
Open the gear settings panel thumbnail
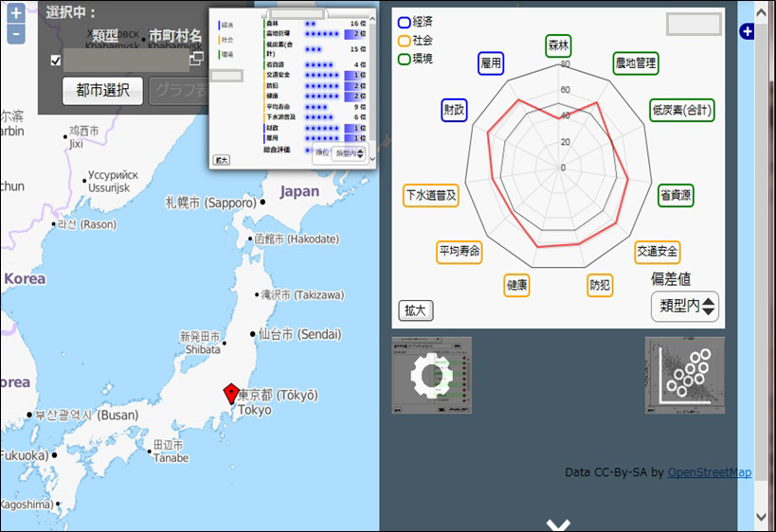(432, 375)
